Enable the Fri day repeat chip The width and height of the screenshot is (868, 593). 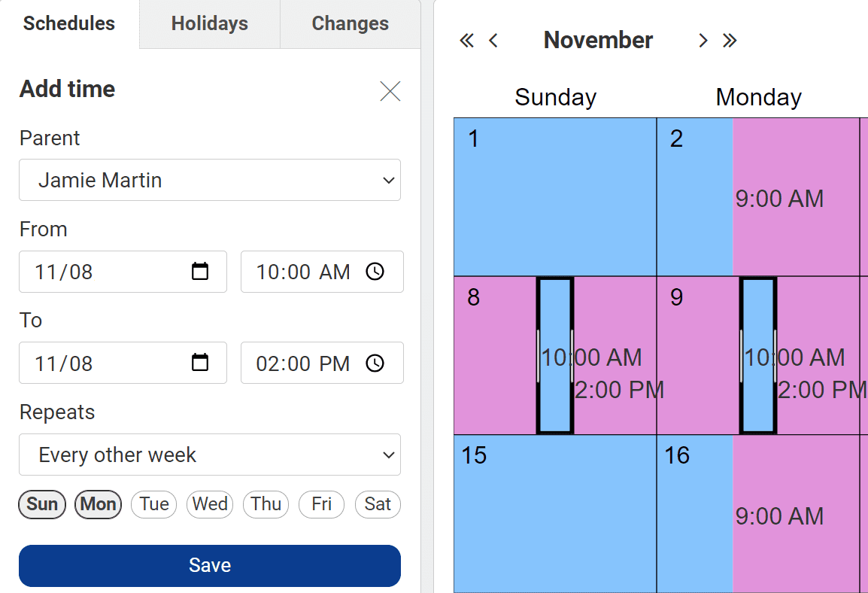pos(322,504)
